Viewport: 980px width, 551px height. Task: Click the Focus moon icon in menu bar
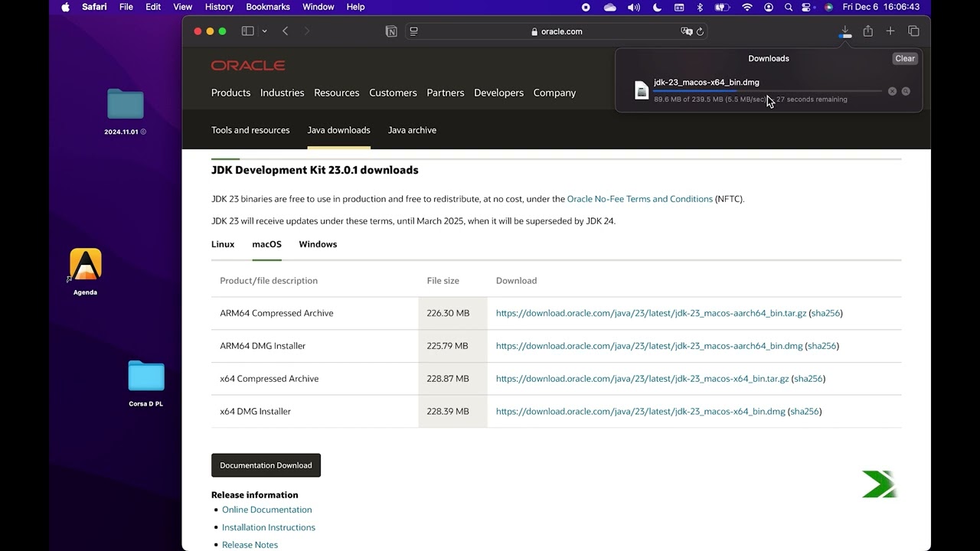[x=657, y=7]
